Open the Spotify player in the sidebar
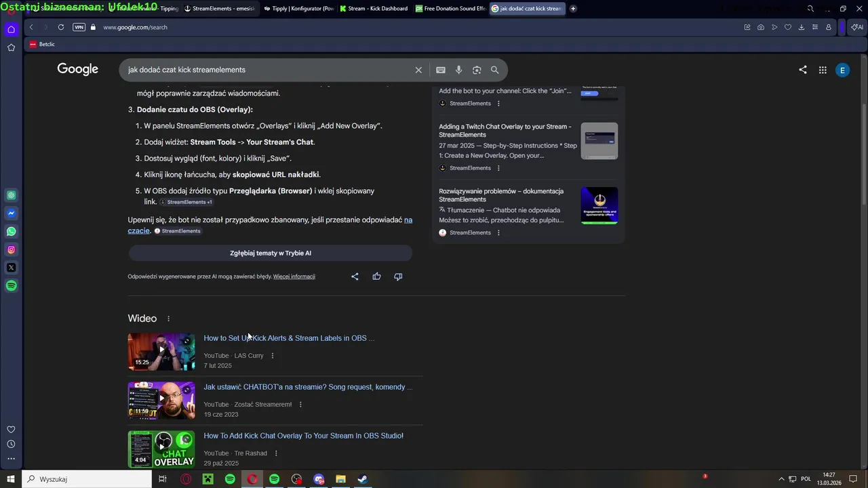 pyautogui.click(x=11, y=286)
